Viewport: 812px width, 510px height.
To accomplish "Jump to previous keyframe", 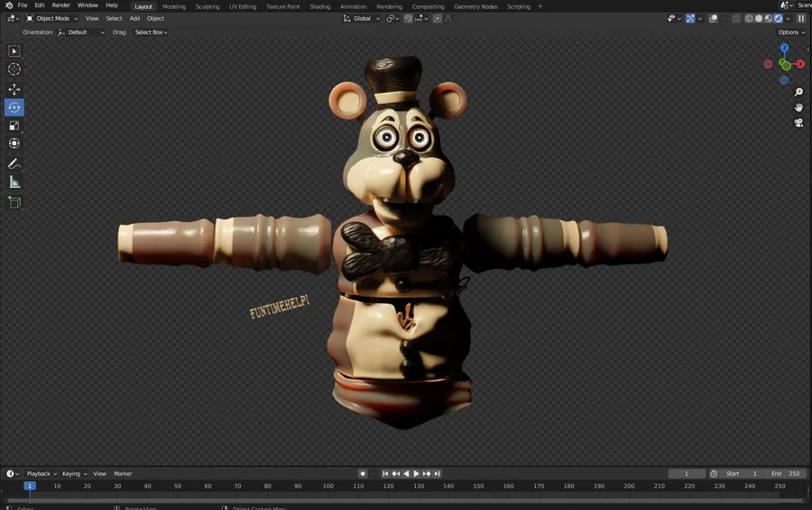I will tap(396, 474).
